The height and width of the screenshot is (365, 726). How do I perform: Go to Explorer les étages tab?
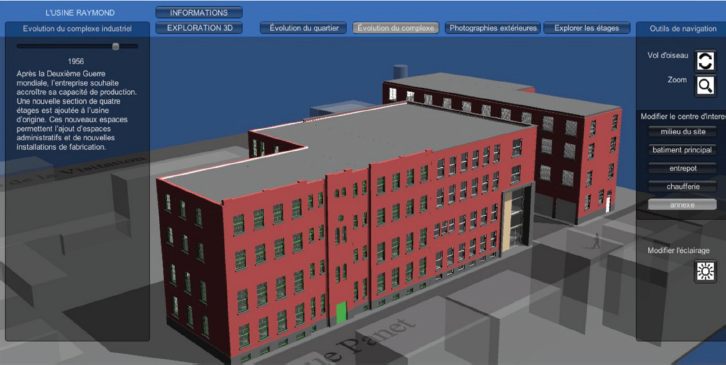[x=587, y=28]
